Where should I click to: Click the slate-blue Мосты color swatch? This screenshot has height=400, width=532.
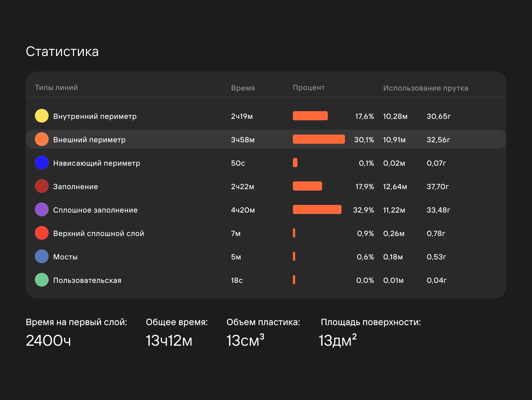[x=42, y=256]
